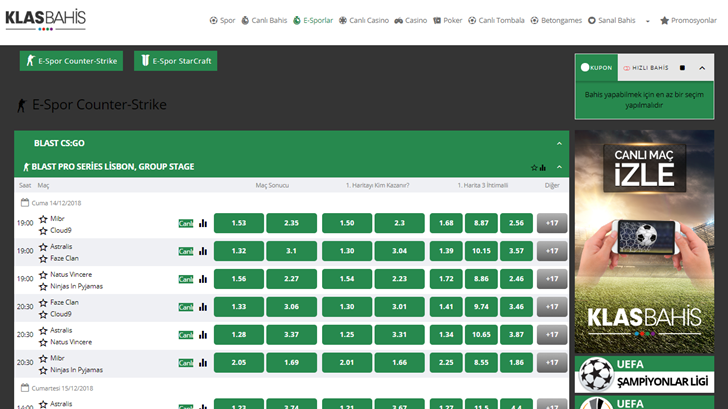This screenshot has width=728, height=409.
Task: Expand +17 markets for Mibr vs Ninjas In Pyjamas
Action: 552,362
